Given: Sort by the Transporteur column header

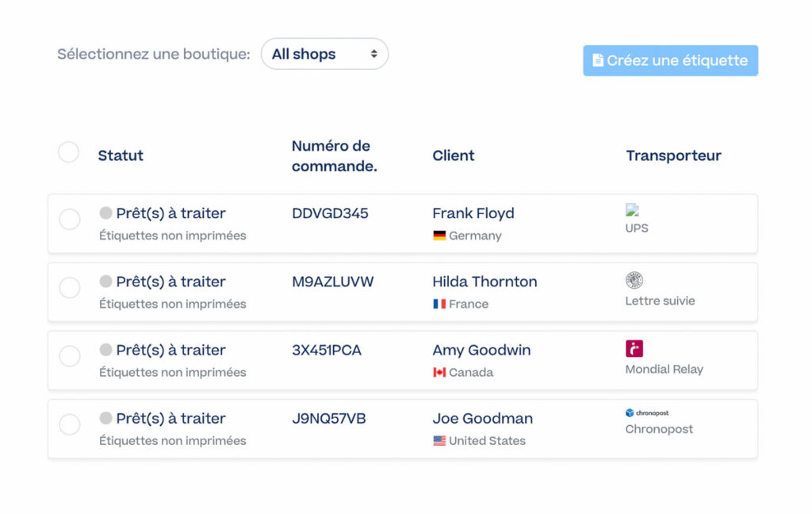Looking at the screenshot, I should coord(673,155).
